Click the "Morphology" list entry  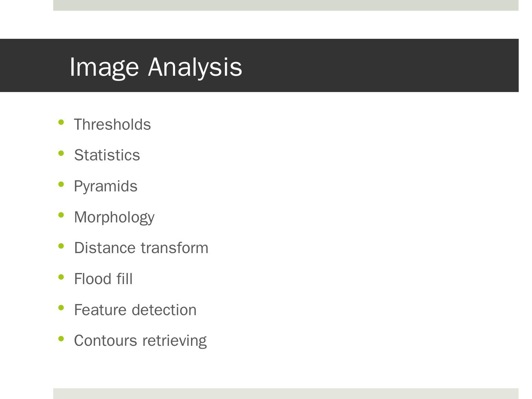[114, 217]
